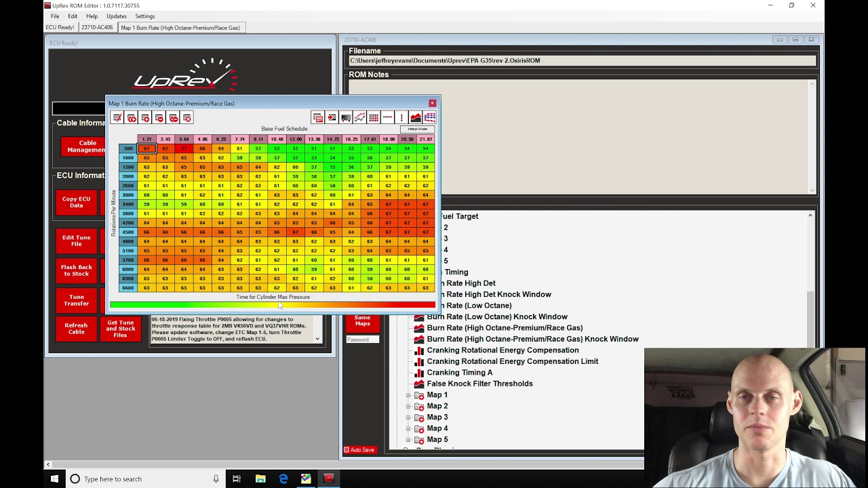Open File Explorer from the taskbar
This screenshot has height=488, width=868.
260,479
